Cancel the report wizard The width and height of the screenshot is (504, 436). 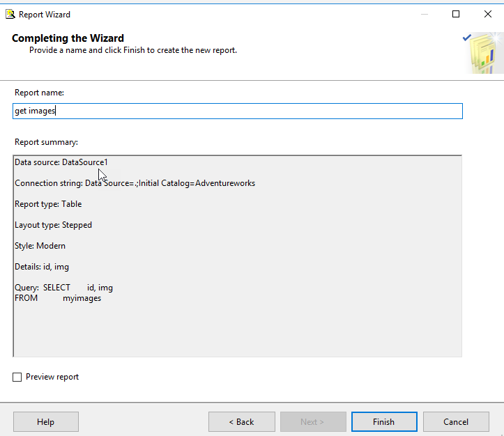pos(456,422)
